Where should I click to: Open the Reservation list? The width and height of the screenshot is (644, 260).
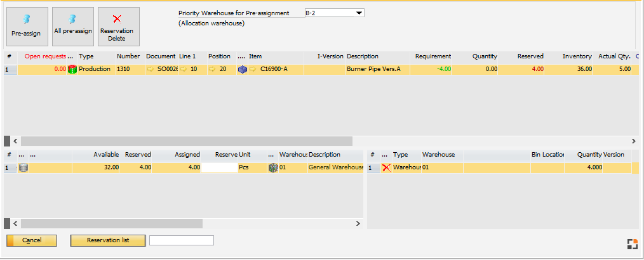coord(108,240)
